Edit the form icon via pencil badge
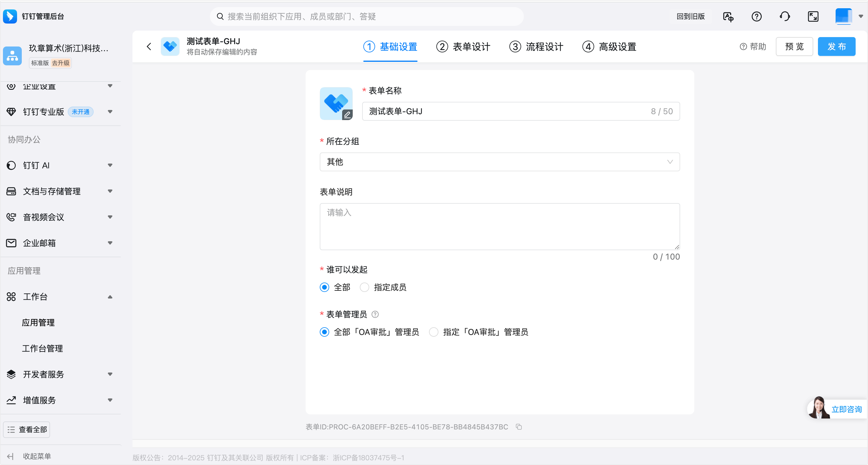The width and height of the screenshot is (868, 465). click(x=347, y=115)
